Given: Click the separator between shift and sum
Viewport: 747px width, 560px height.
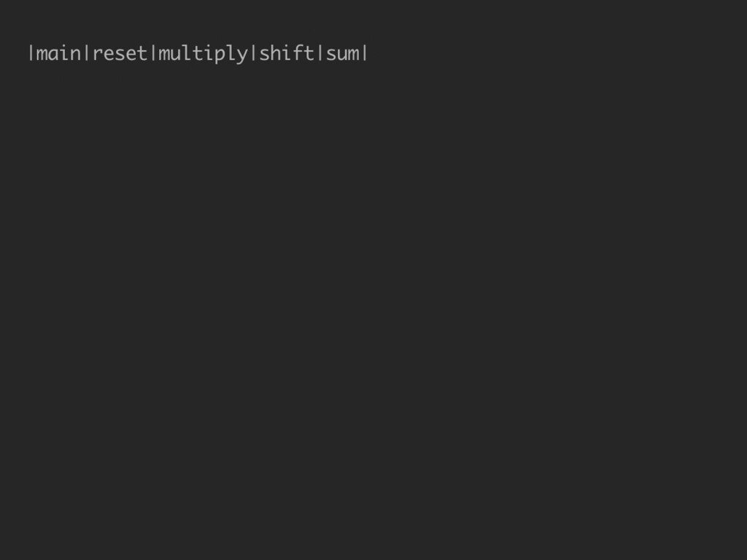Looking at the screenshot, I should (x=320, y=52).
